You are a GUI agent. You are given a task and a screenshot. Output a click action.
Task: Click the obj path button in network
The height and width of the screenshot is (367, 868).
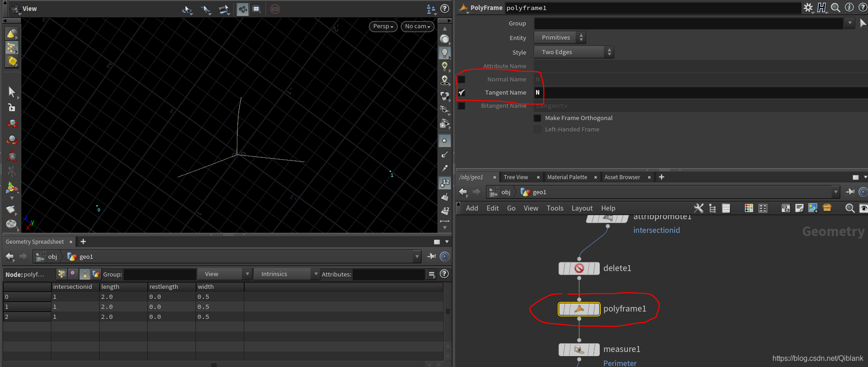click(500, 192)
